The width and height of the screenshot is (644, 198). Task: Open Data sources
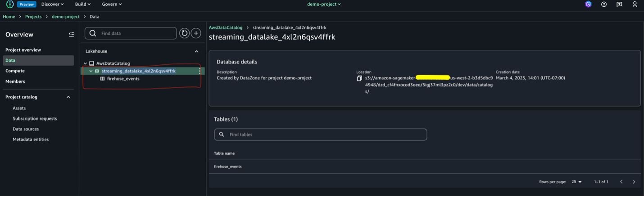(x=26, y=129)
